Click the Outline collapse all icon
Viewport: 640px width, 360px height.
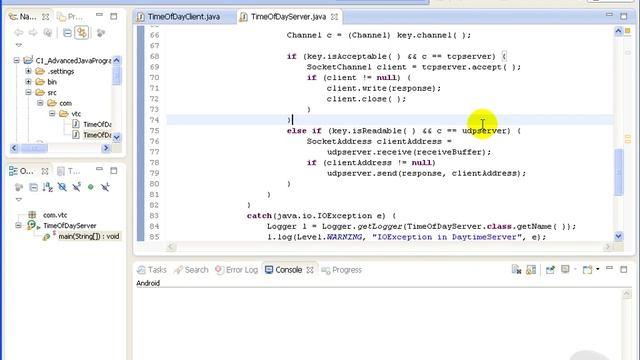pyautogui.click(x=33, y=187)
